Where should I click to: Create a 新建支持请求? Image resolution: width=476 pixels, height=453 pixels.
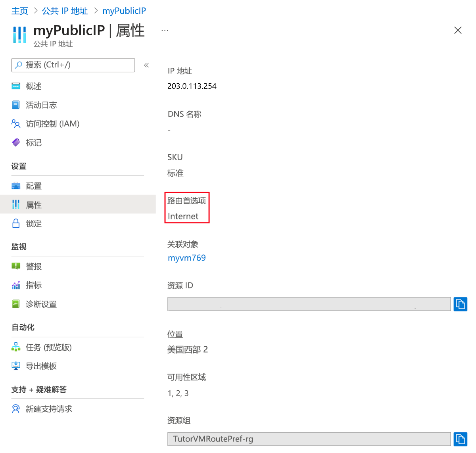(x=48, y=409)
